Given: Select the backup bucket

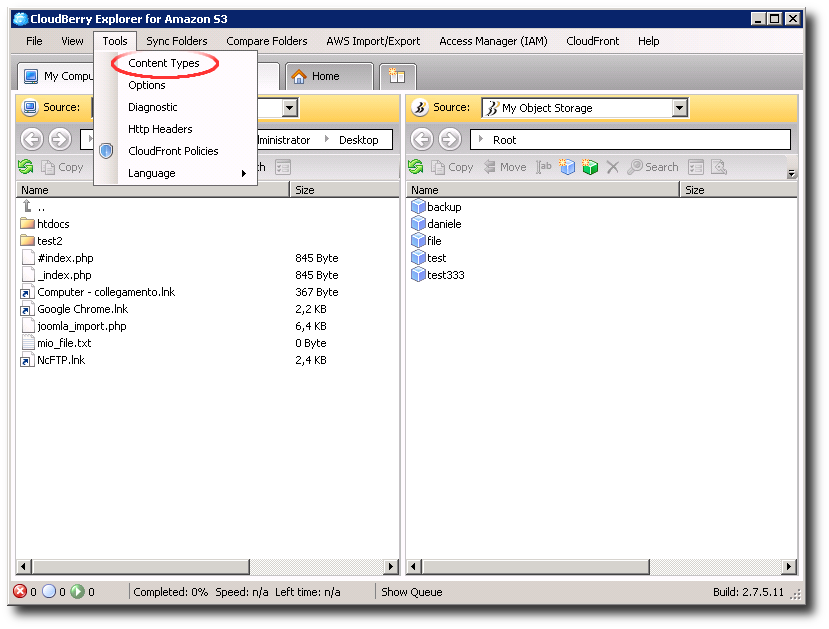Looking at the screenshot, I should tap(437, 207).
